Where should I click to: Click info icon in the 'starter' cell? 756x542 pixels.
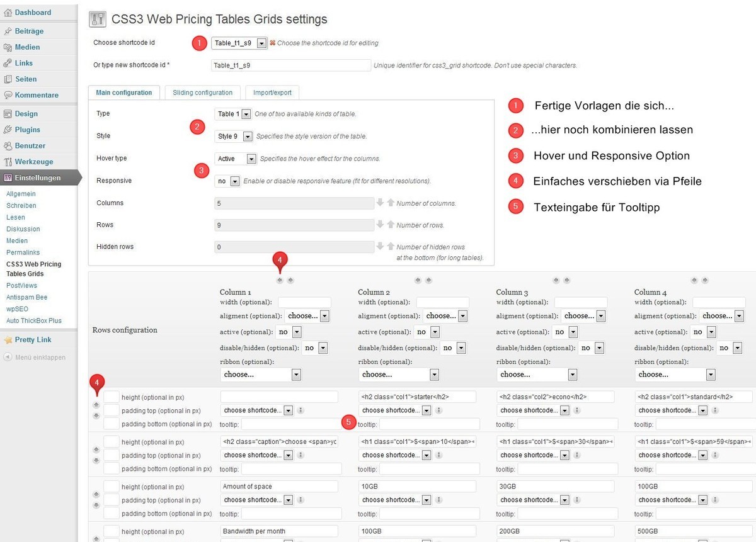(x=438, y=410)
